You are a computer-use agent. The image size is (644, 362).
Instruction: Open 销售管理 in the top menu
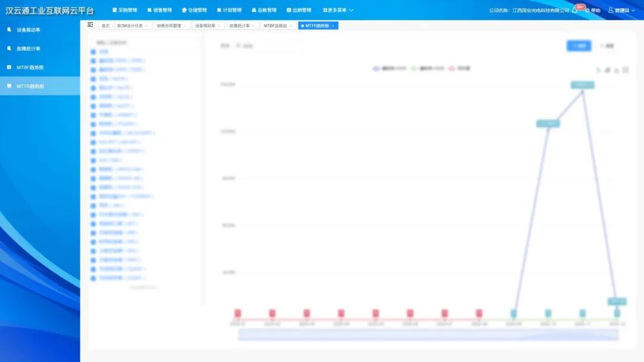coord(159,10)
